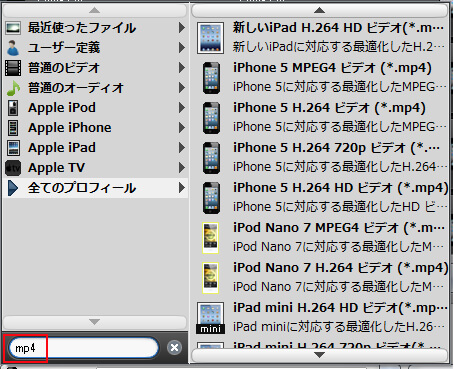Expand the Apple iPad submenu arrow
The height and width of the screenshot is (369, 454).
pyautogui.click(x=181, y=148)
